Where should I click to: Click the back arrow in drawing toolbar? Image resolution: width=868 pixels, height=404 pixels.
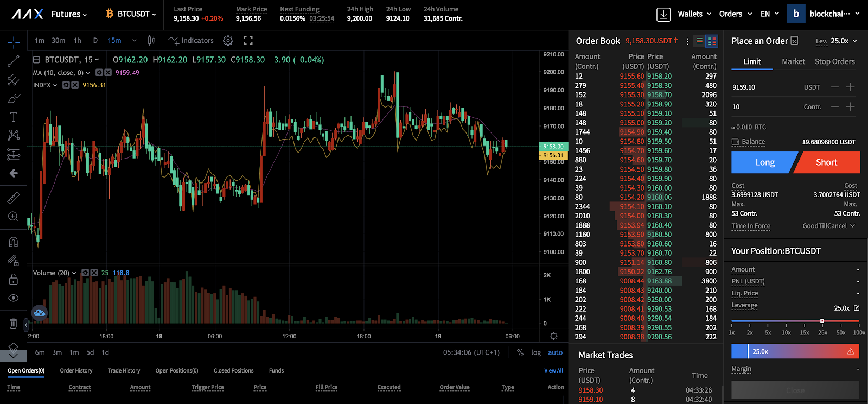click(x=14, y=173)
